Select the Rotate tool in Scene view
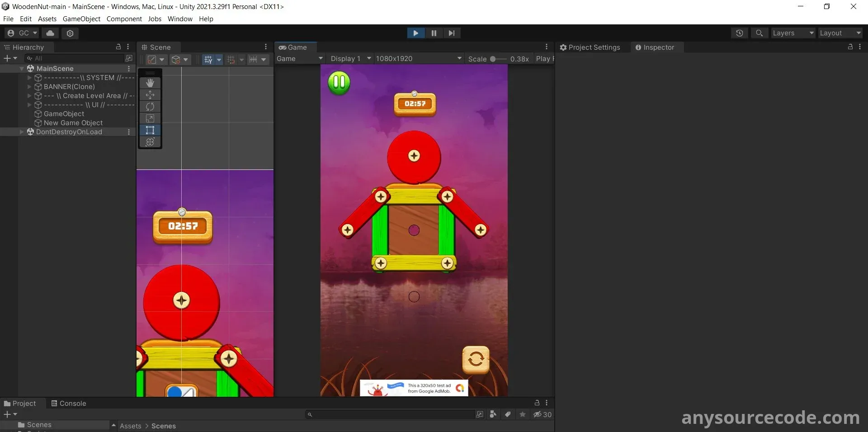 coord(150,107)
